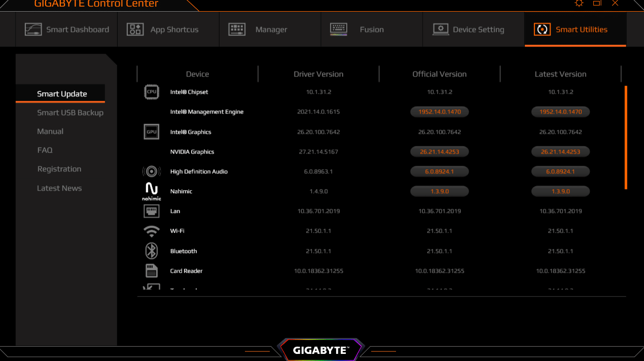644x361 pixels.
Task: Go to the Fusion tab
Action: 372,29
